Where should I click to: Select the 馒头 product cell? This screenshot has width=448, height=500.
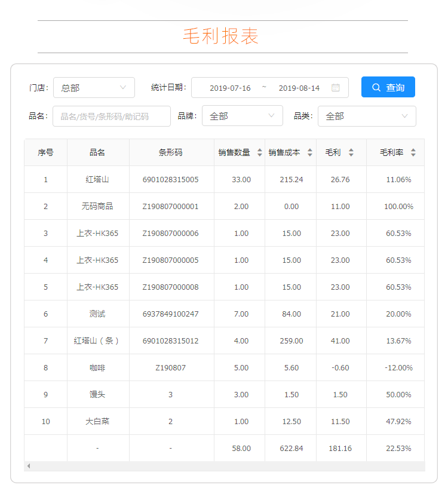click(x=98, y=394)
